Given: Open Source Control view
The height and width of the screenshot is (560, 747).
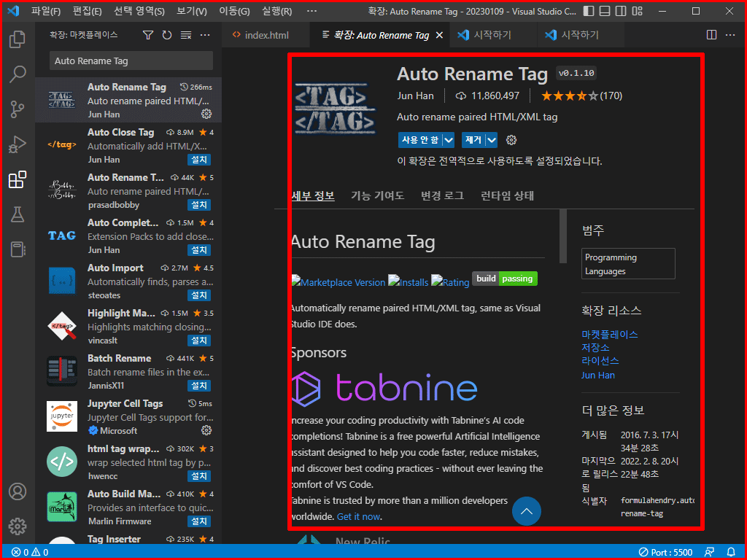Looking at the screenshot, I should tap(18, 109).
